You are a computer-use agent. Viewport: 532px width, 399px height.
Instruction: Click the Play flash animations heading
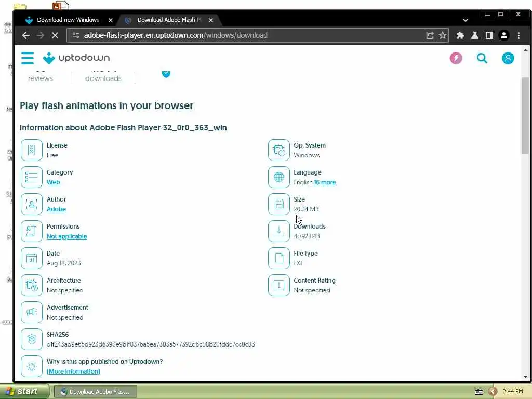(x=107, y=105)
